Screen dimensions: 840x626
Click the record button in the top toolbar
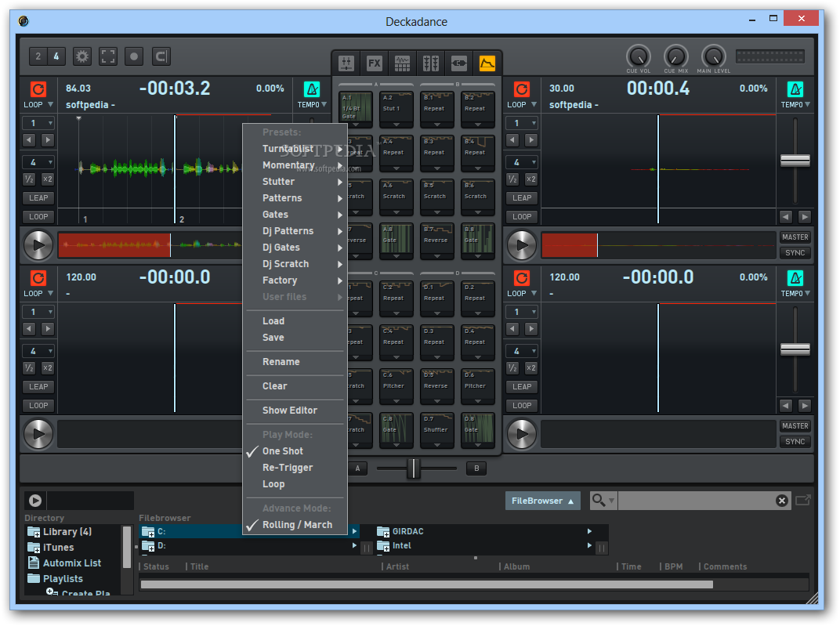tap(134, 56)
